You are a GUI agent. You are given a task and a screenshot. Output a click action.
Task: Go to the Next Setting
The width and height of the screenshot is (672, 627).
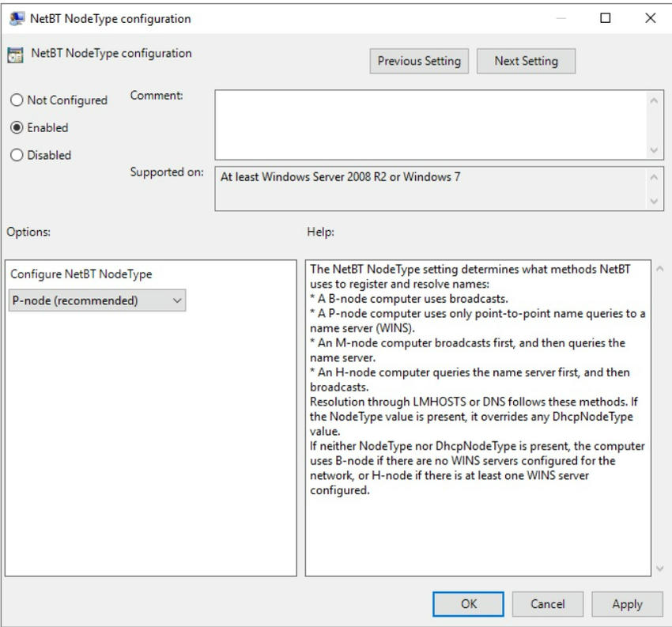point(526,61)
